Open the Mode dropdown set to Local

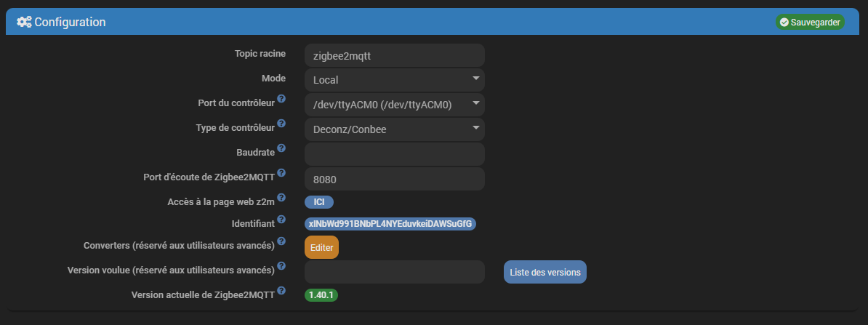click(395, 80)
